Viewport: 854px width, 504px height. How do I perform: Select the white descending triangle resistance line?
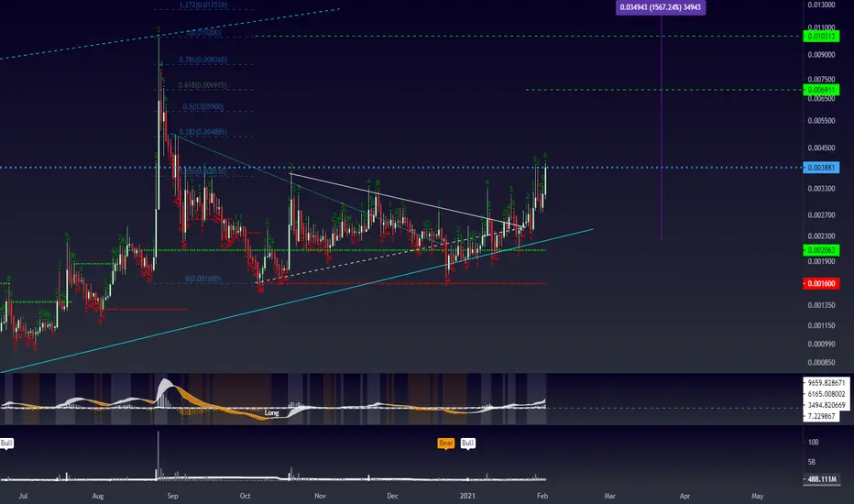coord(406,200)
